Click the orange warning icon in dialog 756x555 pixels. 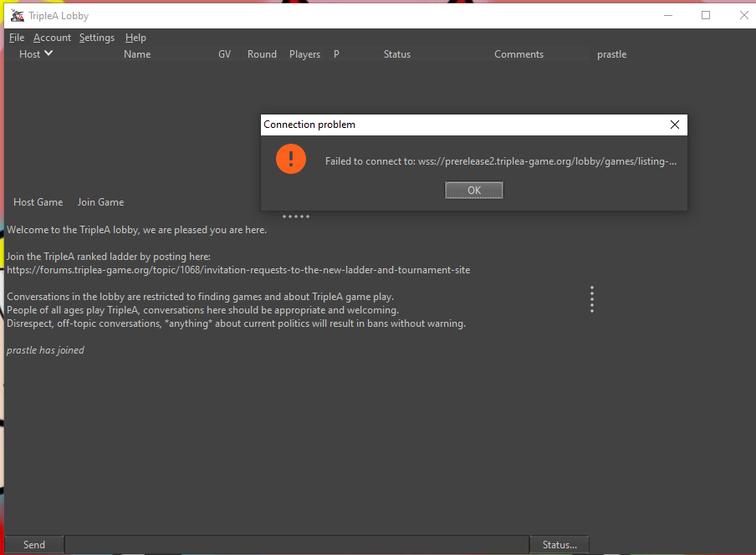(291, 159)
